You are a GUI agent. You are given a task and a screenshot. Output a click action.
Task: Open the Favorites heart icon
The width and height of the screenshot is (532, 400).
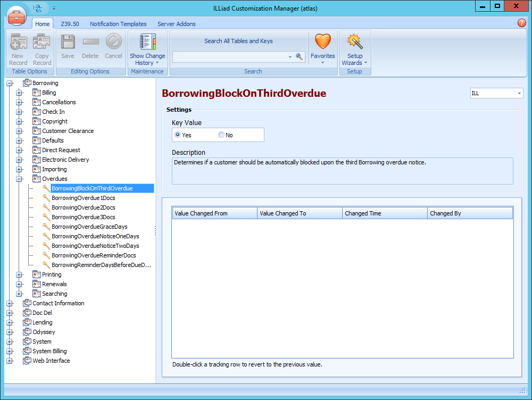(322, 42)
